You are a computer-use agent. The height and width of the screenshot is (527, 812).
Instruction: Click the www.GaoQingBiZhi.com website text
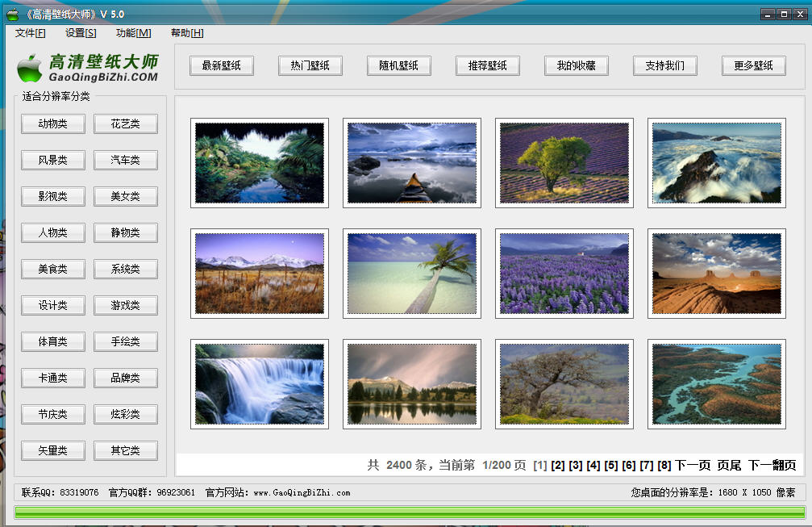[x=302, y=493]
